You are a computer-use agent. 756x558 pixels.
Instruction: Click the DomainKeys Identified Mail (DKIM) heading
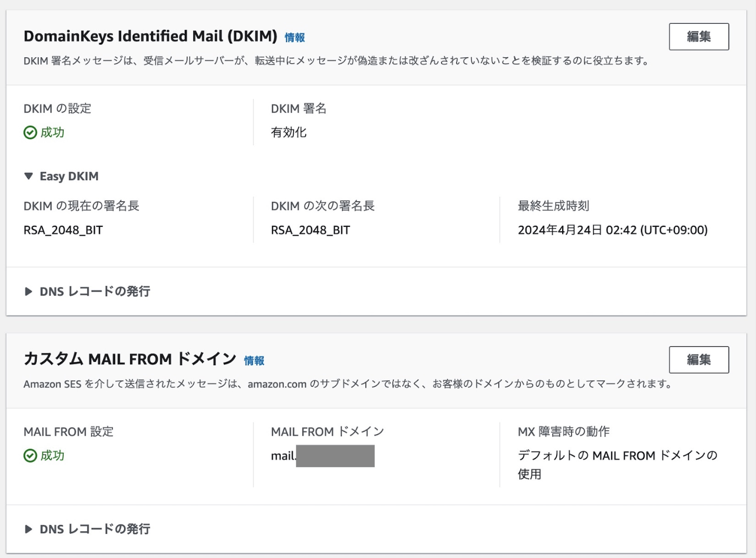click(x=150, y=36)
